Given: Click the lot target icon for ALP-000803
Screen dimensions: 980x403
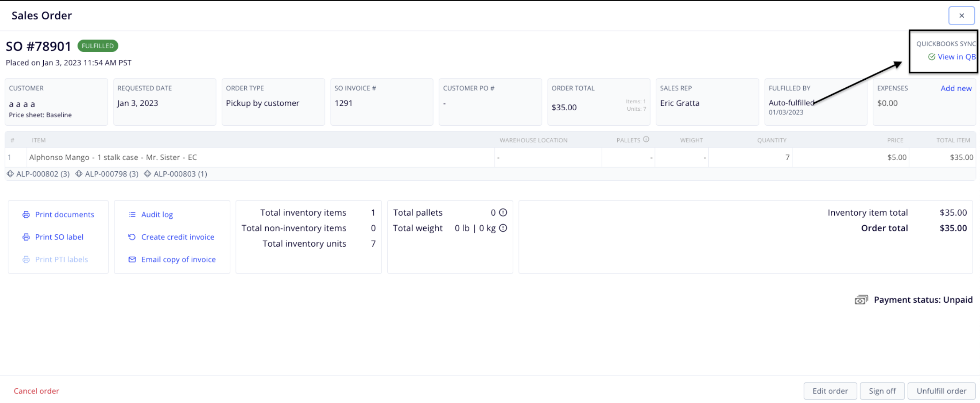Looking at the screenshot, I should click(x=147, y=174).
